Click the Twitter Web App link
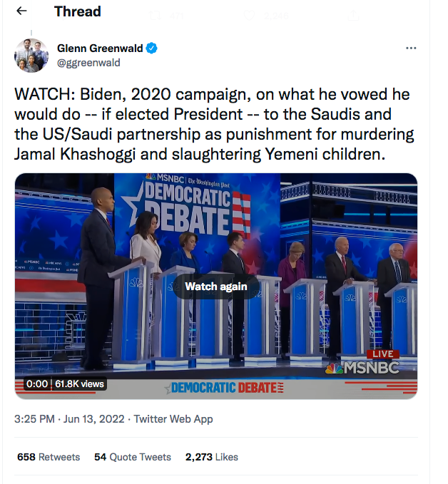The width and height of the screenshot is (448, 484). click(x=173, y=419)
